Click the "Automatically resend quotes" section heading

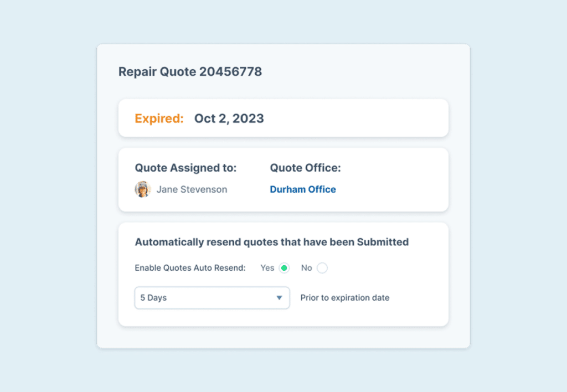pyautogui.click(x=271, y=242)
